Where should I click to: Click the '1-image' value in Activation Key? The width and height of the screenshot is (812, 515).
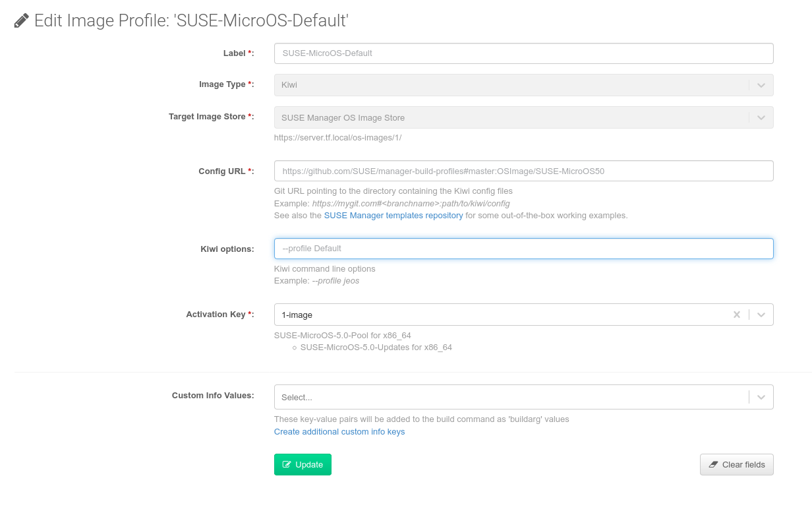pos(297,315)
